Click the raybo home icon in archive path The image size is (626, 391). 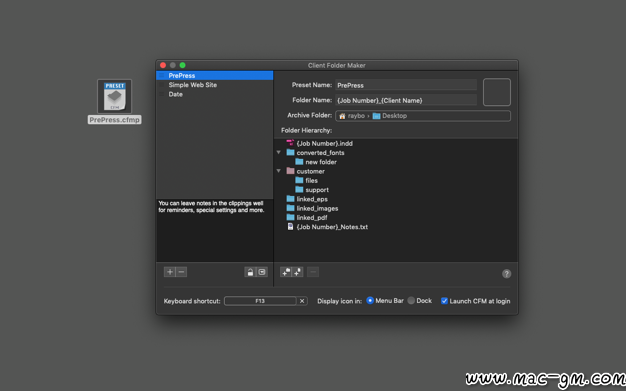click(x=342, y=116)
